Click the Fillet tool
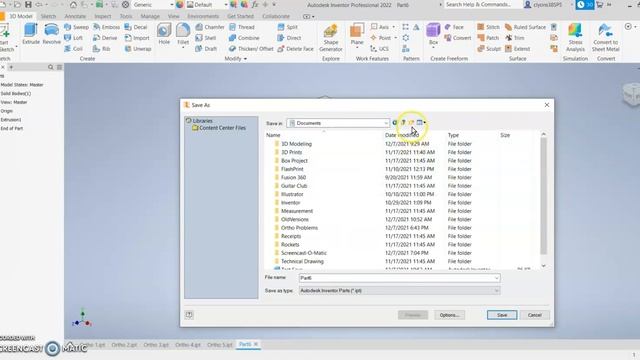 coord(183,33)
